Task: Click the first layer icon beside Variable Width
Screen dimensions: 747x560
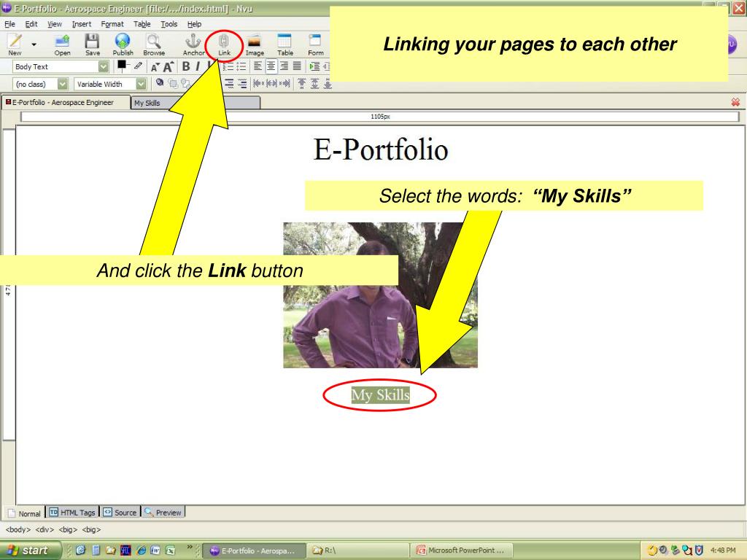Action: coord(160,83)
